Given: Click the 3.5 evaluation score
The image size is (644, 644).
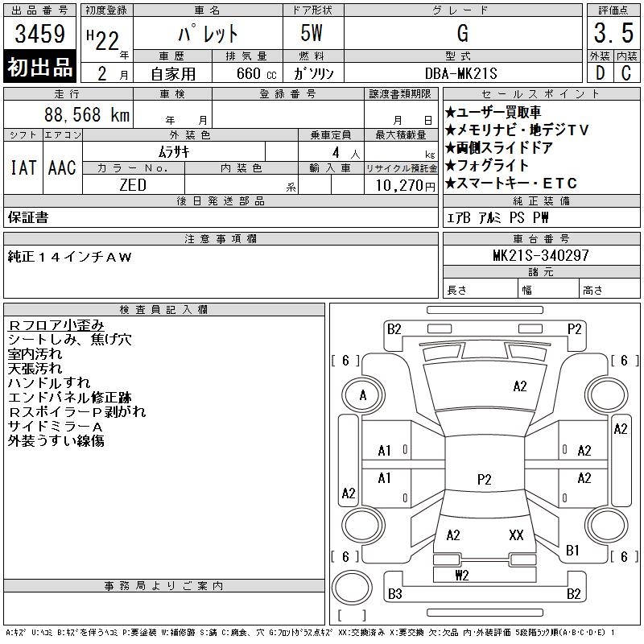Looking at the screenshot, I should [x=613, y=35].
